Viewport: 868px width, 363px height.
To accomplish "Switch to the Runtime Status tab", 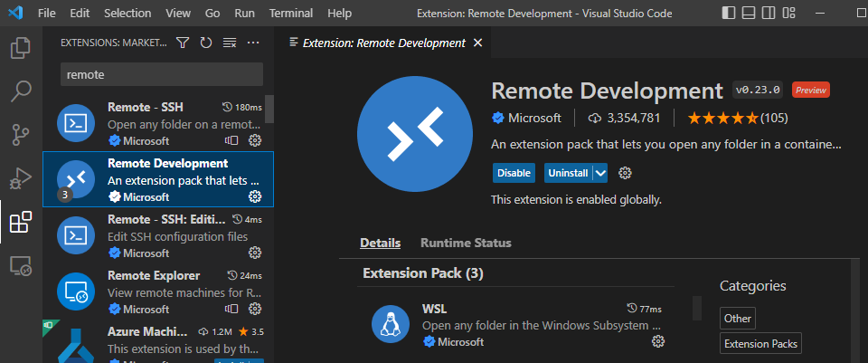I will point(467,243).
